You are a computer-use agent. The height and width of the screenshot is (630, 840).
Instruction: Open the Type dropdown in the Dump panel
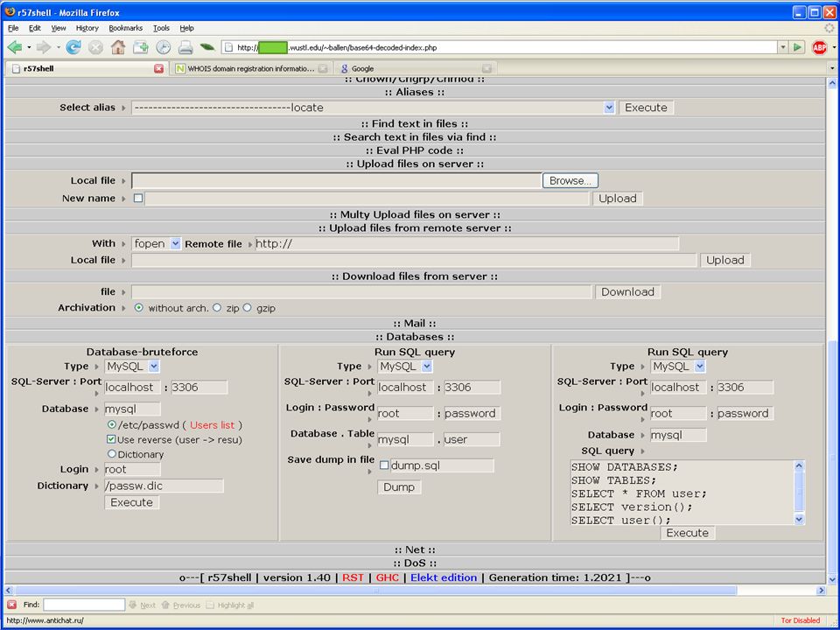tap(426, 367)
